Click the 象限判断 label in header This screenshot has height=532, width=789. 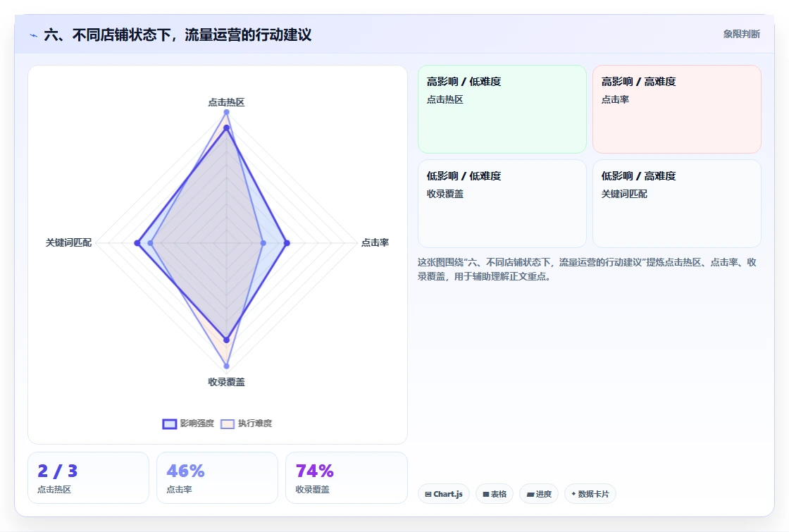point(741,35)
